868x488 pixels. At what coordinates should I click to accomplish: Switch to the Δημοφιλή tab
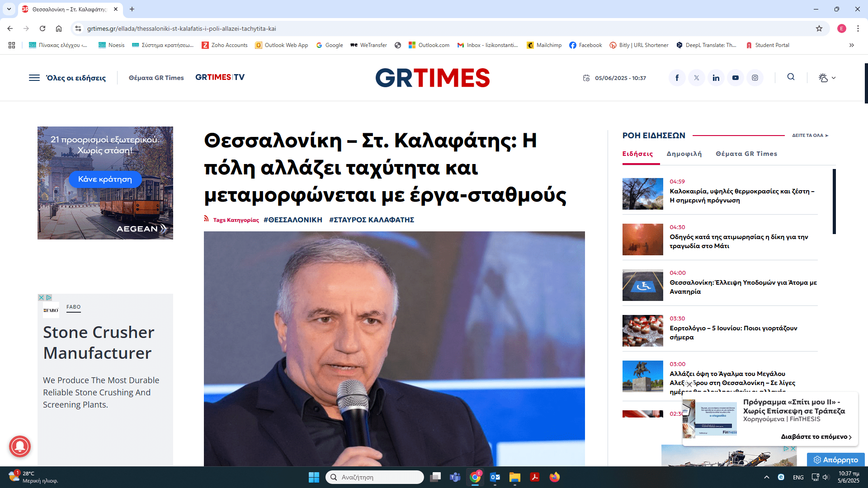[684, 154]
